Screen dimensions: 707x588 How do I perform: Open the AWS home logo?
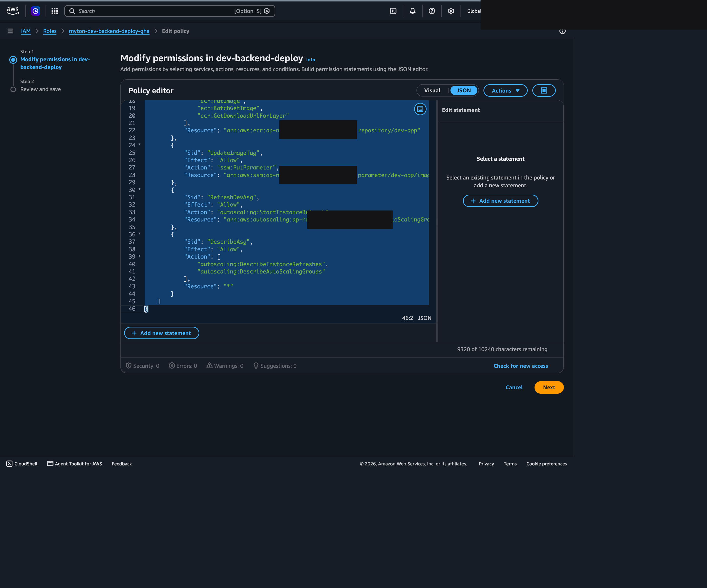point(13,11)
